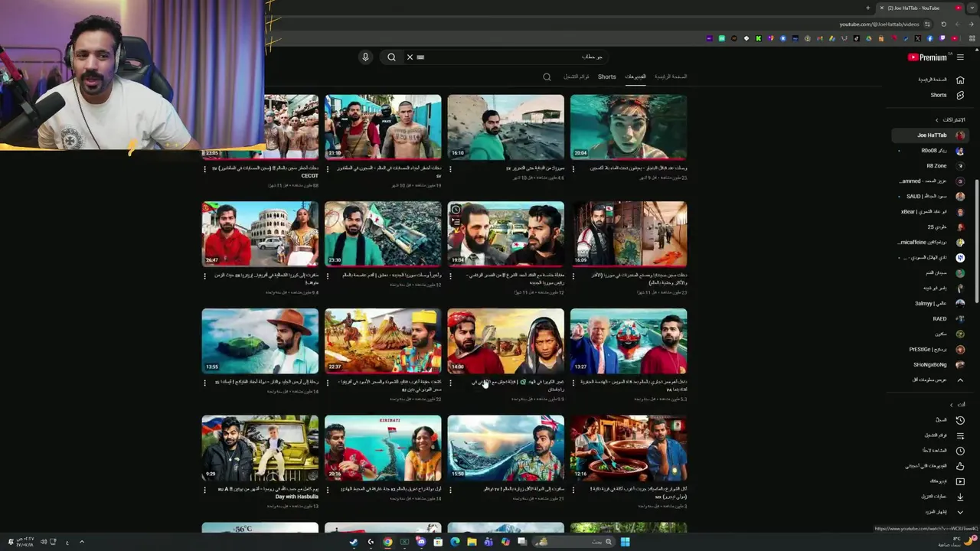Screen dimensions: 980x551
Task: Click the search magnifier beside the search box
Action: tap(391, 57)
